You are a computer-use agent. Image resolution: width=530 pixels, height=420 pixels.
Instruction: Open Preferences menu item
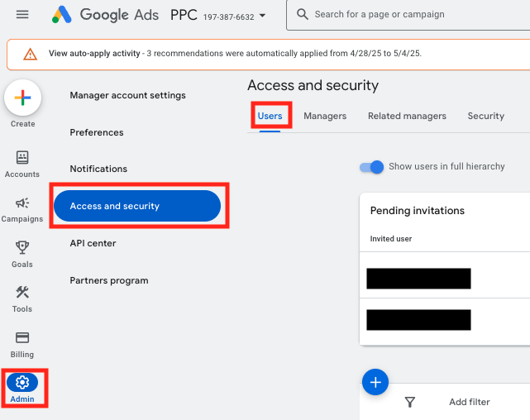click(x=97, y=132)
